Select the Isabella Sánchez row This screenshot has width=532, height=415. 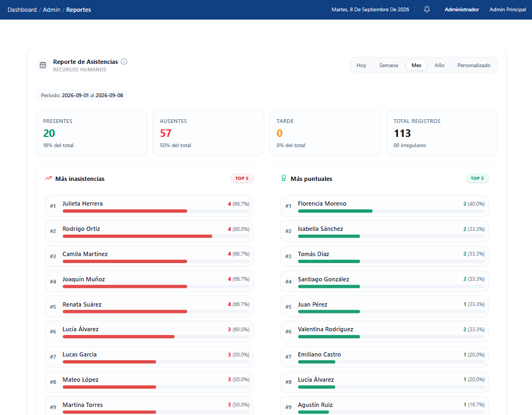coord(384,231)
